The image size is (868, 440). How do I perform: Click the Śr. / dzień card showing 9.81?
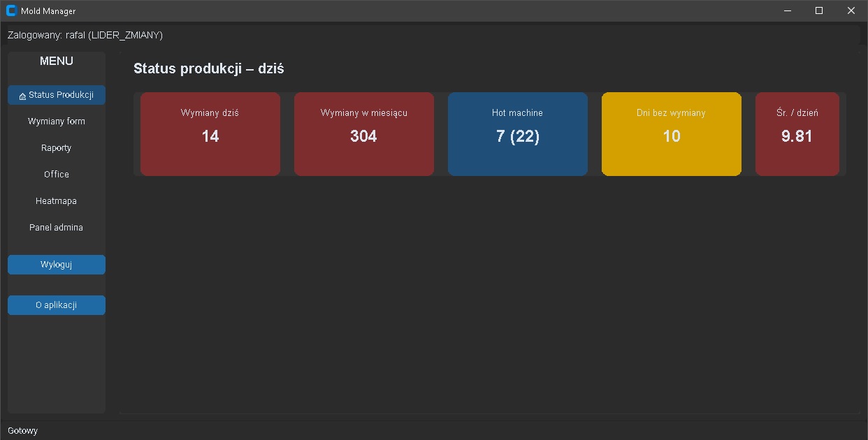pos(797,134)
